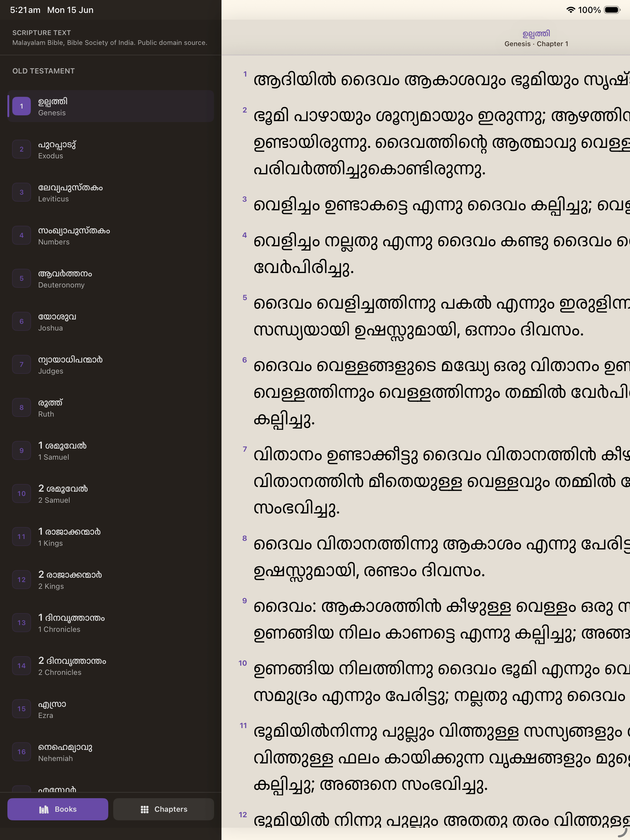Tap verse 2 text in the reader
The height and width of the screenshot is (840, 630).
tap(441, 142)
